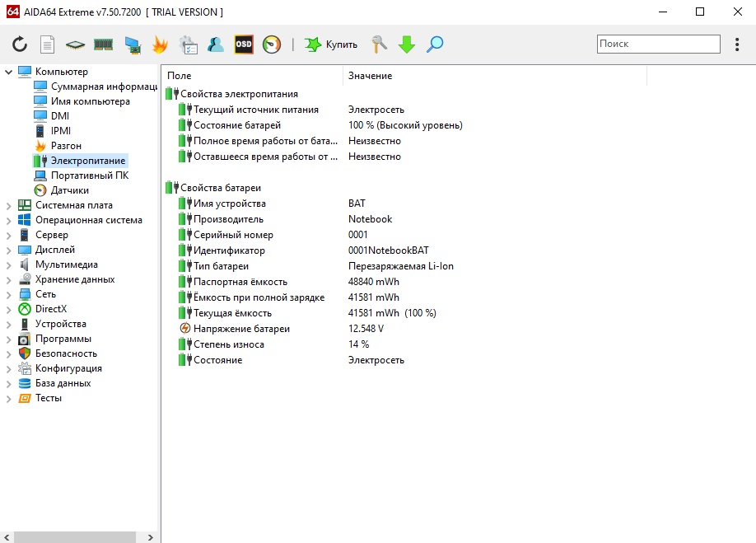
Task: Select the Свойства электропитания group row
Action: [231, 94]
